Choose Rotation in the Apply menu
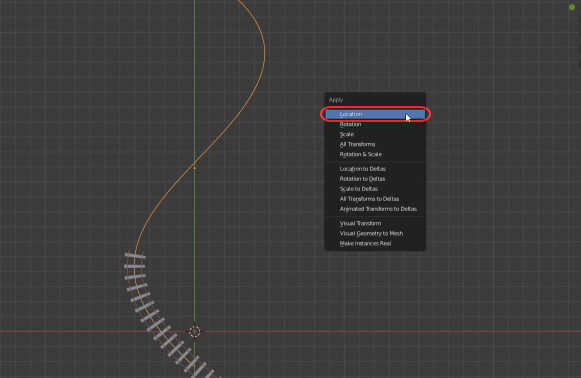The image size is (581, 378). pyautogui.click(x=375, y=124)
